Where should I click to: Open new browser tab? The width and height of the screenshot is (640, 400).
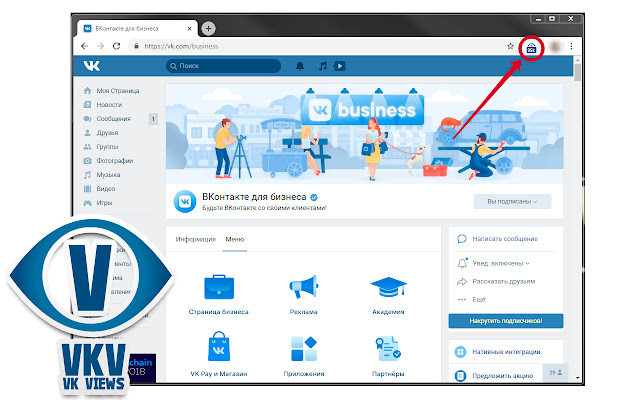point(209,28)
